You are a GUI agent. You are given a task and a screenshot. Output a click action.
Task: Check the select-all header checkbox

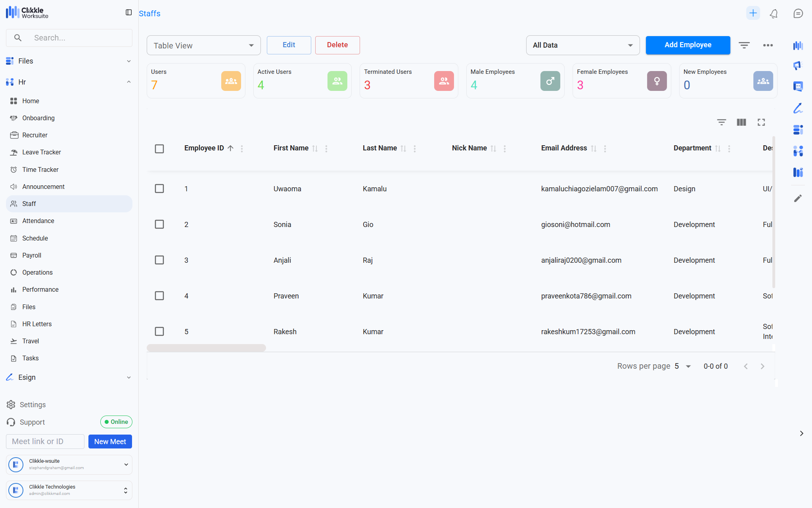[159, 149]
